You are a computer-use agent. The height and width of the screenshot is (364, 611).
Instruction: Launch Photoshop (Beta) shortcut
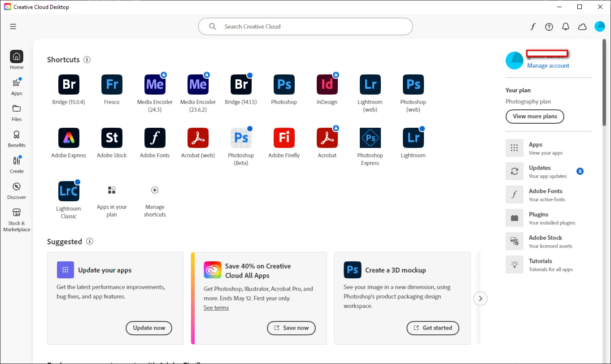click(x=241, y=138)
